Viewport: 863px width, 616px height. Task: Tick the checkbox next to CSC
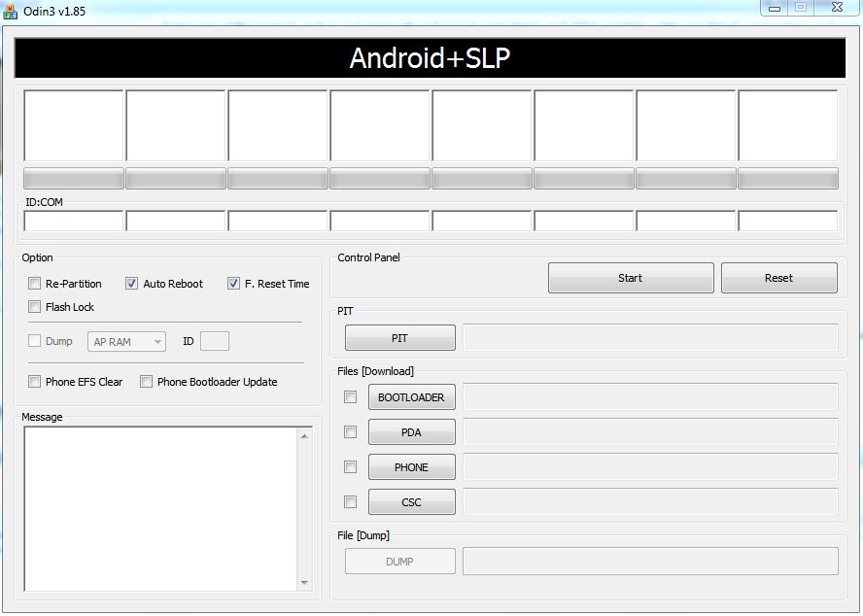[350, 502]
